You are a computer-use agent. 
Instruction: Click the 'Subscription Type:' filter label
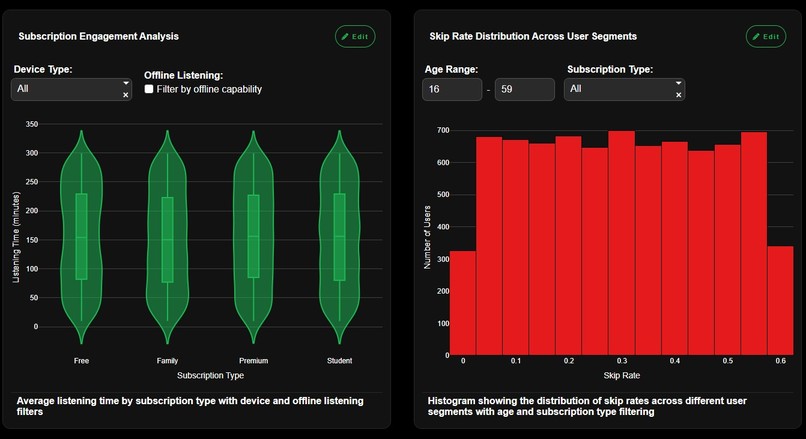tap(610, 69)
